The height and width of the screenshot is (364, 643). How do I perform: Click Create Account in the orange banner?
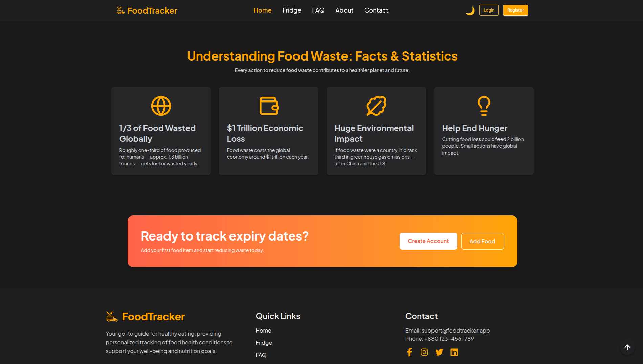(x=428, y=241)
